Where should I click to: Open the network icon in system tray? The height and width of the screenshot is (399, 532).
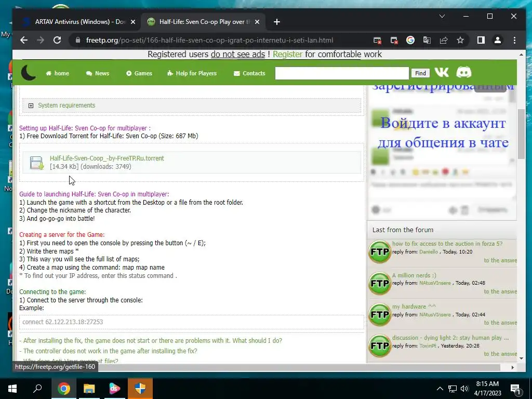[453, 389]
